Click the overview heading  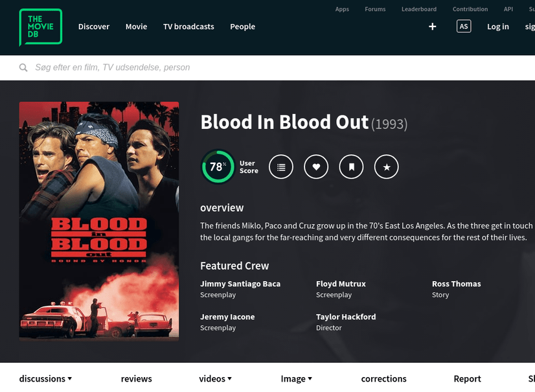tap(222, 208)
